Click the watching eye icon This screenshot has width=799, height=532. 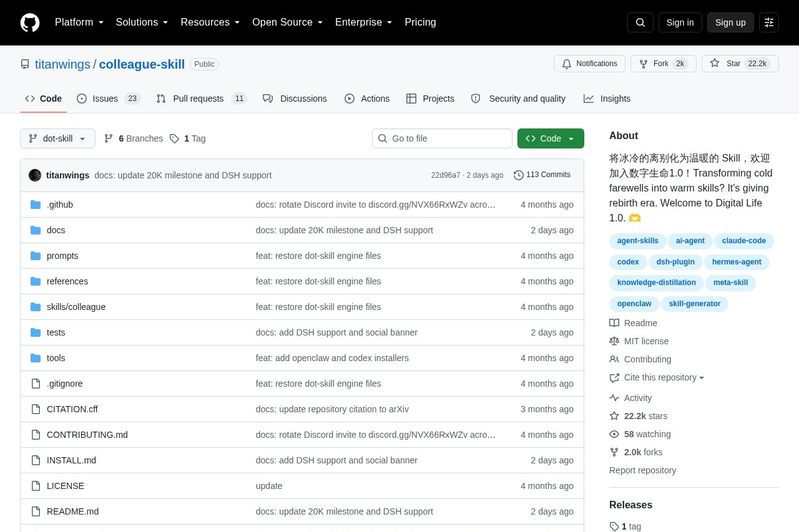(x=614, y=434)
